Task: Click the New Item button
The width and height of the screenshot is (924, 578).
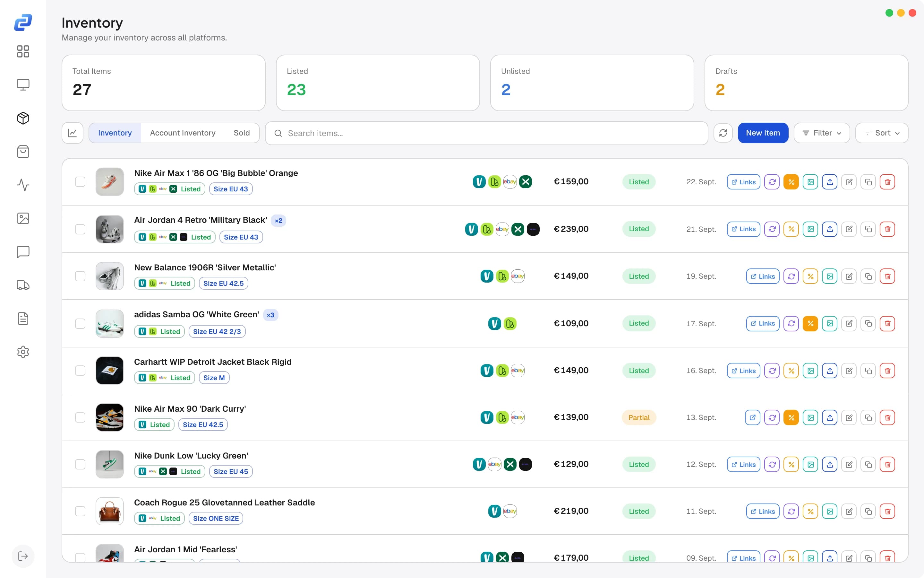Action: pyautogui.click(x=763, y=133)
